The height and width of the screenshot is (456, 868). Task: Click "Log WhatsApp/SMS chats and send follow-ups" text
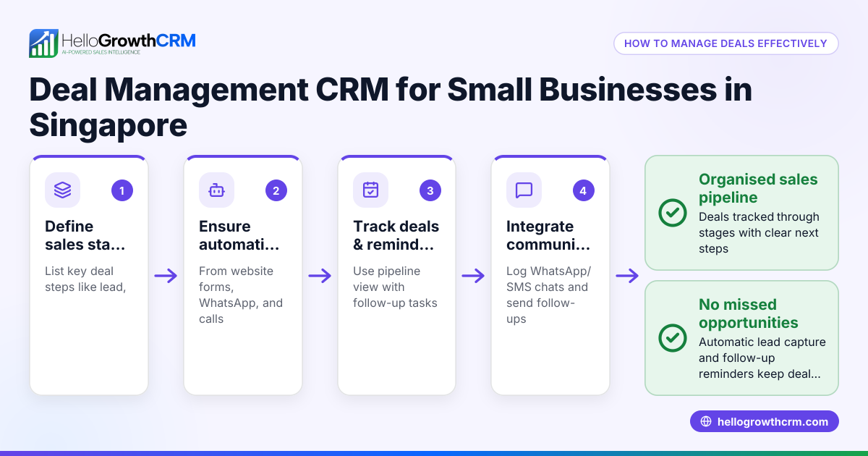(x=548, y=295)
